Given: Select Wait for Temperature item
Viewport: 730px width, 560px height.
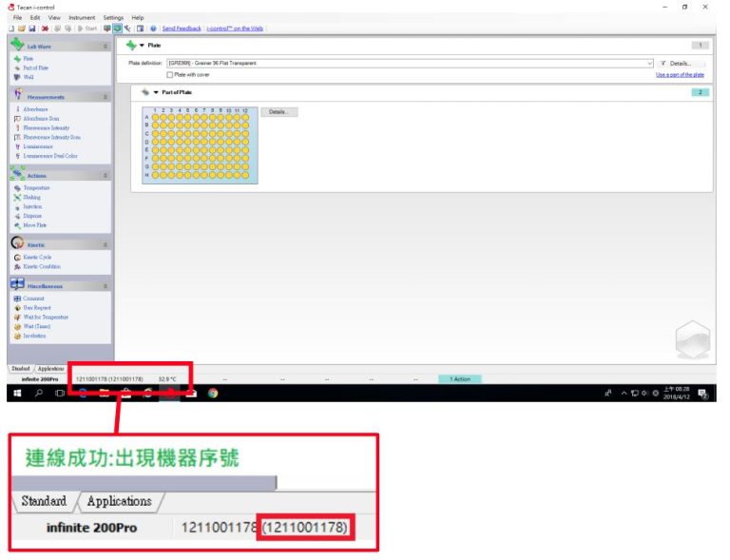Looking at the screenshot, I should (48, 317).
